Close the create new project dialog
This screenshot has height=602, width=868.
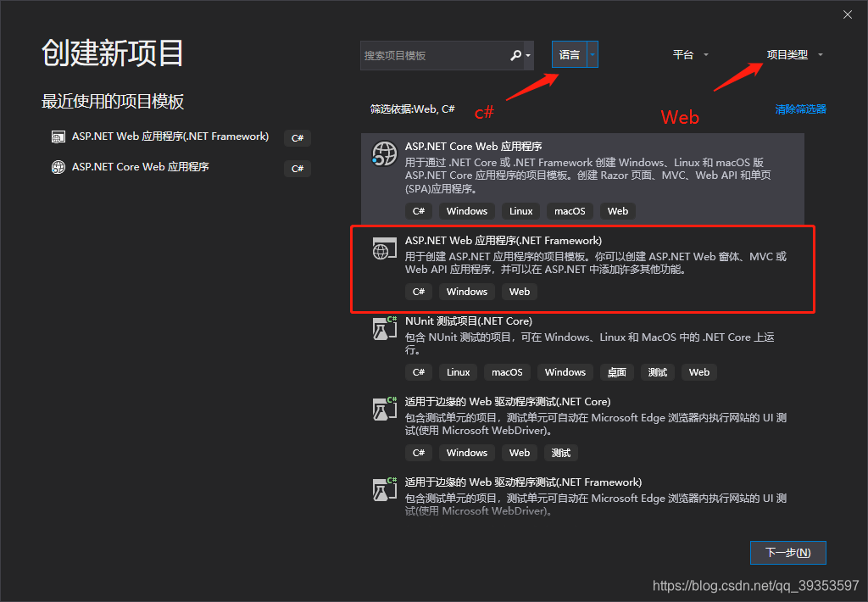pyautogui.click(x=848, y=15)
